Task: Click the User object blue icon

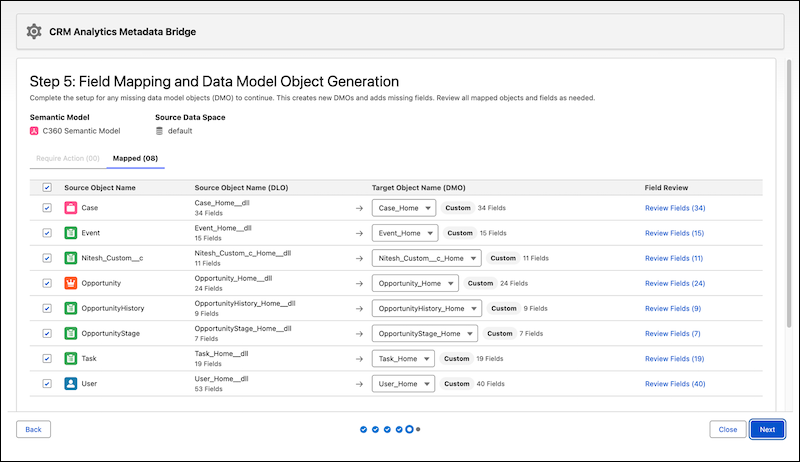Action: click(71, 383)
